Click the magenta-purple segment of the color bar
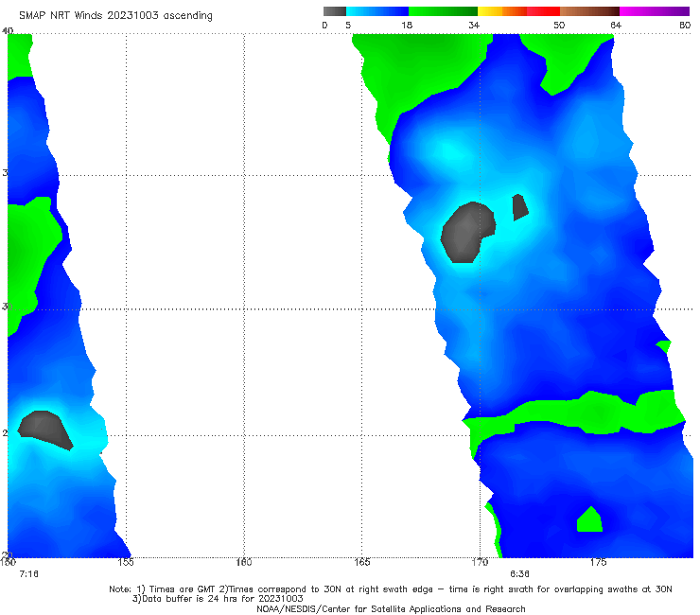 click(655, 11)
